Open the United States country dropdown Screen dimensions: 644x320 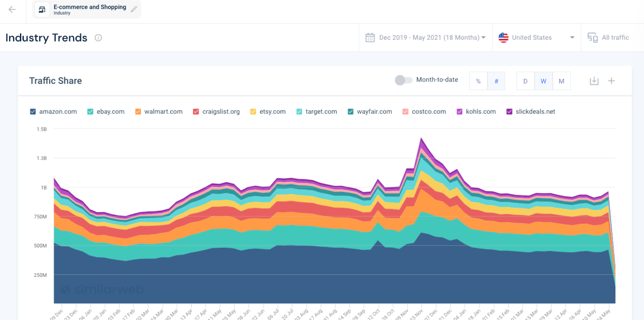point(537,37)
